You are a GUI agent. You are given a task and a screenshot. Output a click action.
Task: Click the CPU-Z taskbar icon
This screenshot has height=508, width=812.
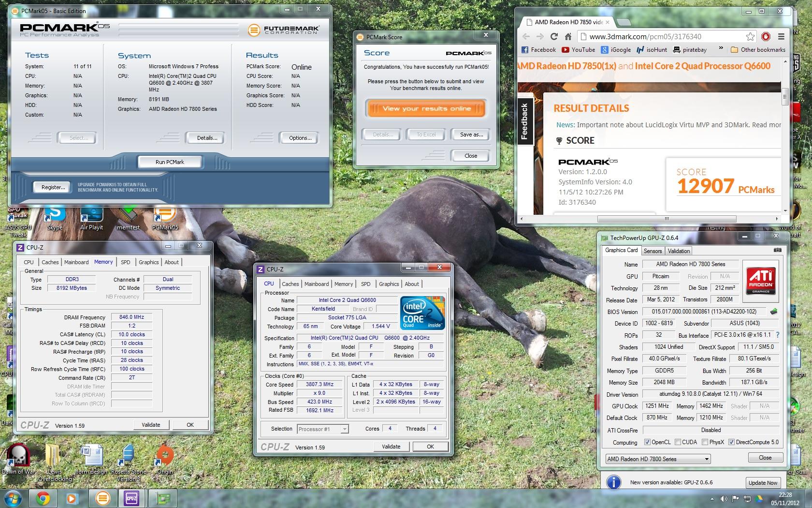pos(131,498)
